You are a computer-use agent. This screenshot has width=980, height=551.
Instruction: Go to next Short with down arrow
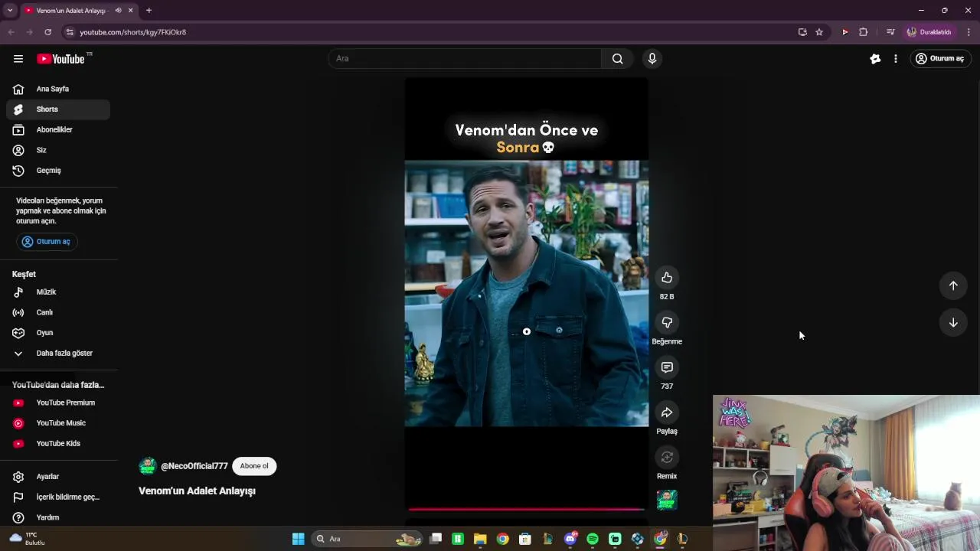(x=953, y=323)
